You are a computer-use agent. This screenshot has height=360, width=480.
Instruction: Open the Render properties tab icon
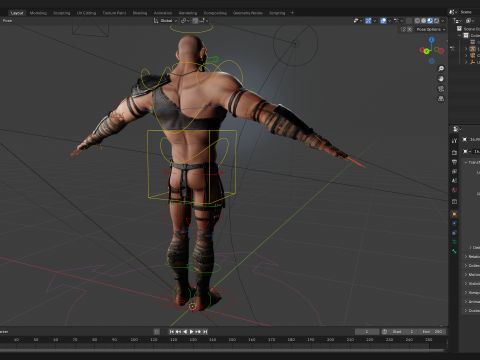(x=454, y=152)
